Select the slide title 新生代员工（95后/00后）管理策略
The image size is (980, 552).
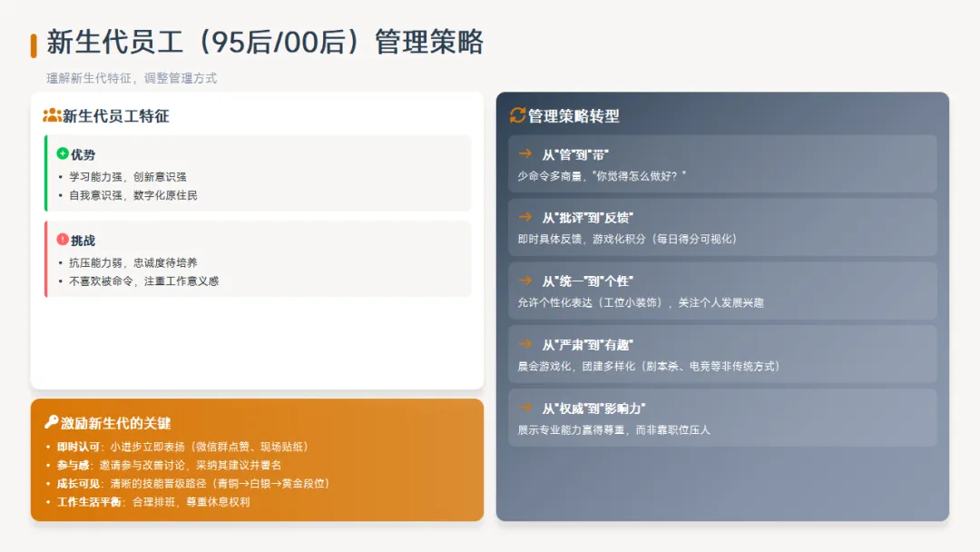[265, 43]
